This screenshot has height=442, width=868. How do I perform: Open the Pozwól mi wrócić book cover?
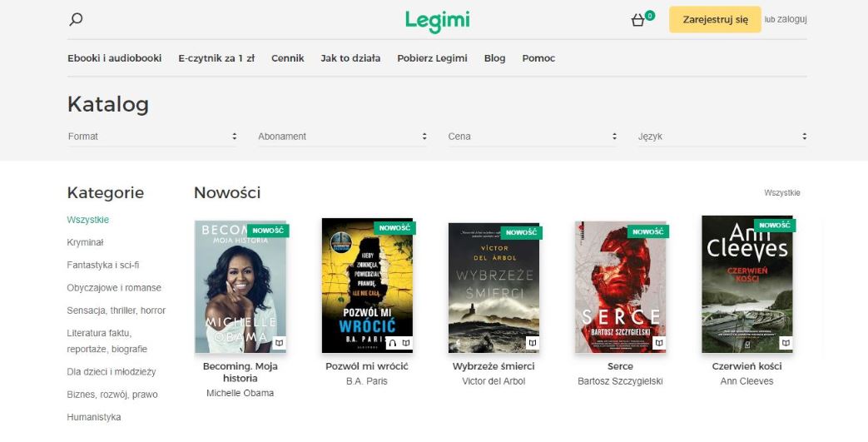tap(367, 279)
